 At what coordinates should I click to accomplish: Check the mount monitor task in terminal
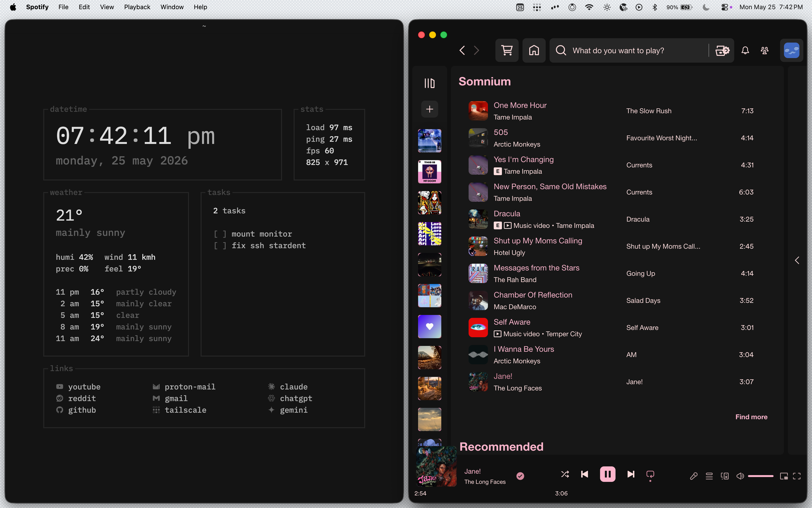pos(220,234)
